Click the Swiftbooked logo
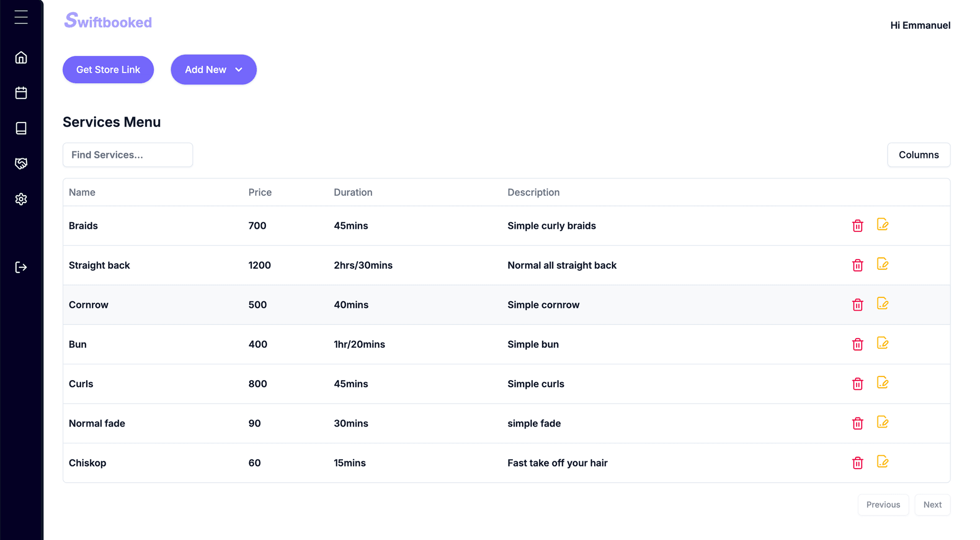This screenshot has width=980, height=540. [x=108, y=21]
